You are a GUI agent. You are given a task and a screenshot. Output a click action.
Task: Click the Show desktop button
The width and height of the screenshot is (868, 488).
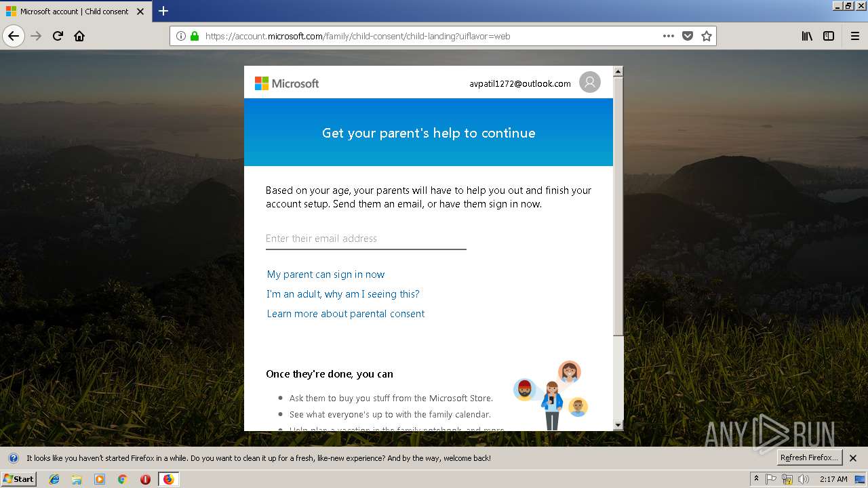pyautogui.click(x=861, y=479)
